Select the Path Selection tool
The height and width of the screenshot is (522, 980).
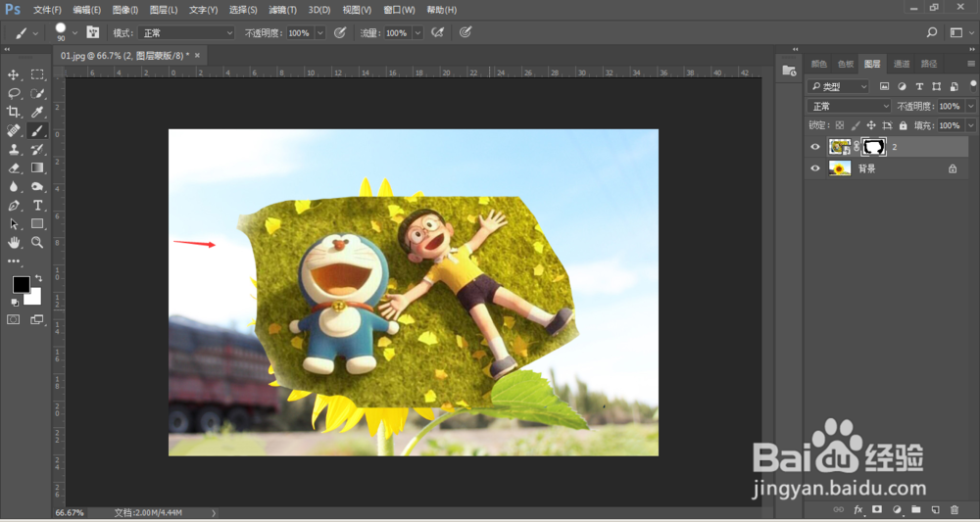[x=13, y=224]
